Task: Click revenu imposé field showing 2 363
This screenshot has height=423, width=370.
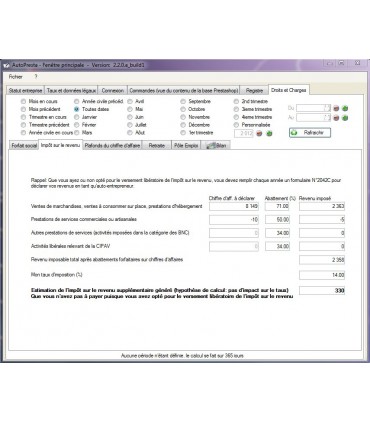Action: click(x=322, y=206)
